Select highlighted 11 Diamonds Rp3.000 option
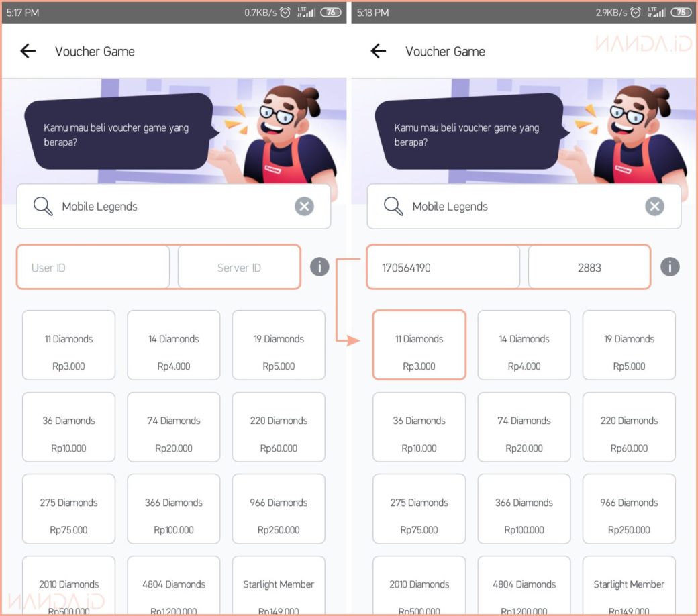Viewport: 698px width, 616px height. pos(419,345)
